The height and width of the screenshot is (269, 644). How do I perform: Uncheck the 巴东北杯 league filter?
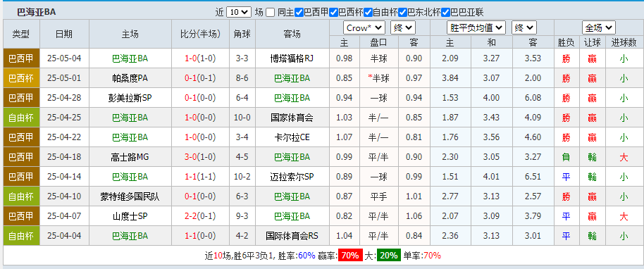(x=402, y=12)
